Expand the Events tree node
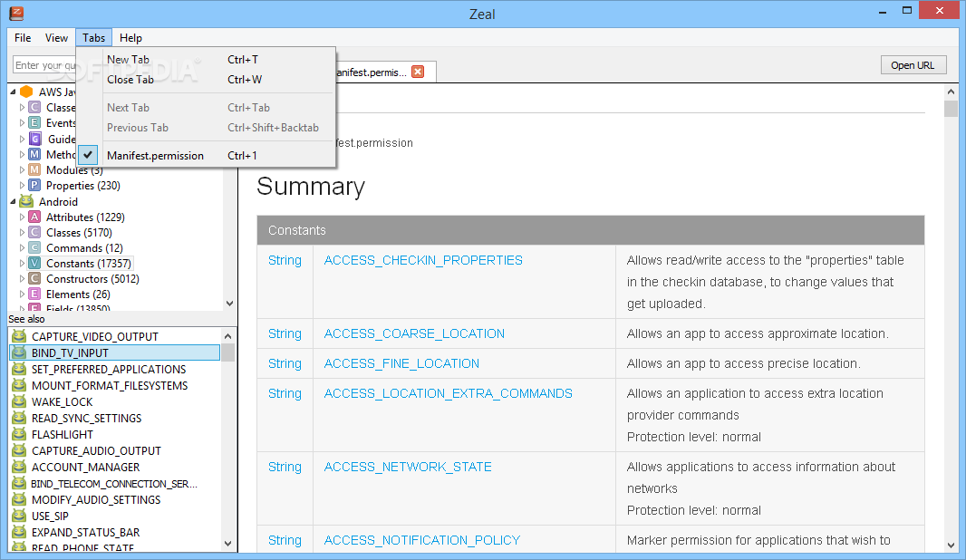This screenshot has width=966, height=560. click(22, 122)
